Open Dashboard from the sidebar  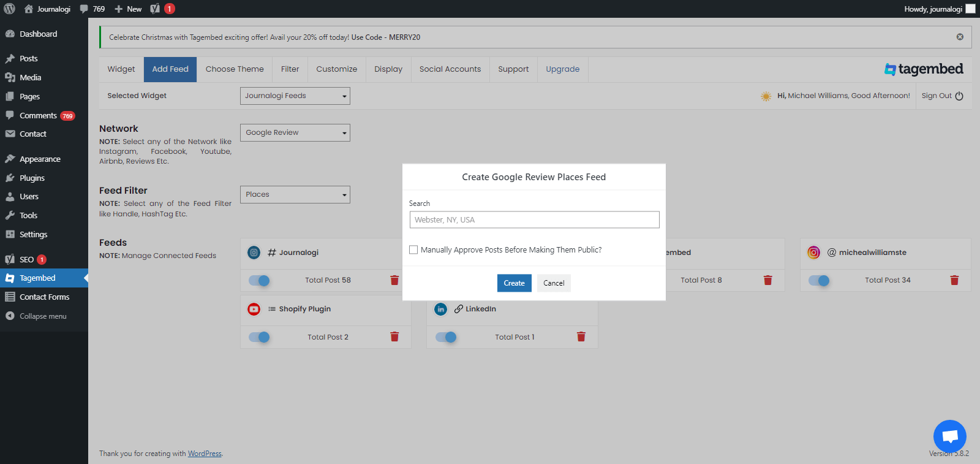click(x=38, y=34)
